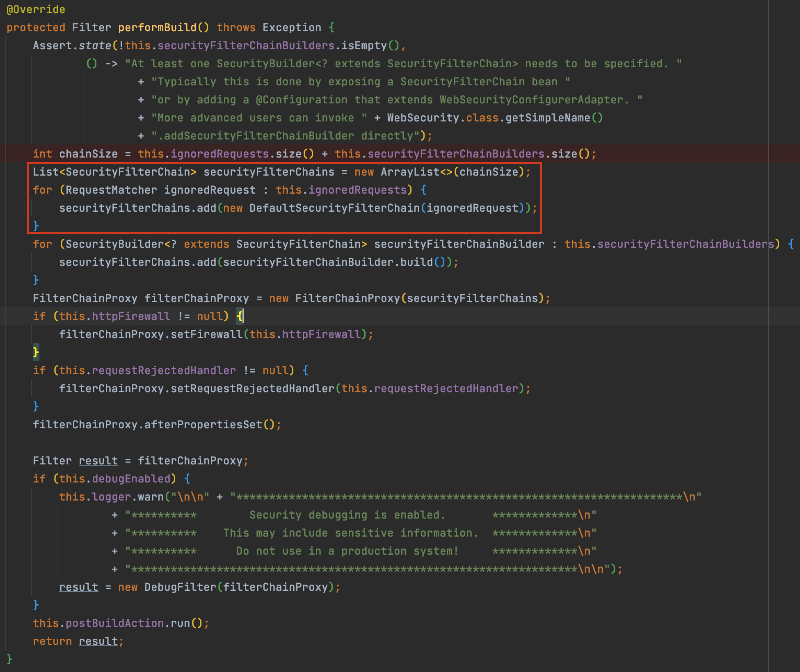Click the DefaultSecurityFilterChain constructor
The image size is (800, 672).
click(334, 208)
